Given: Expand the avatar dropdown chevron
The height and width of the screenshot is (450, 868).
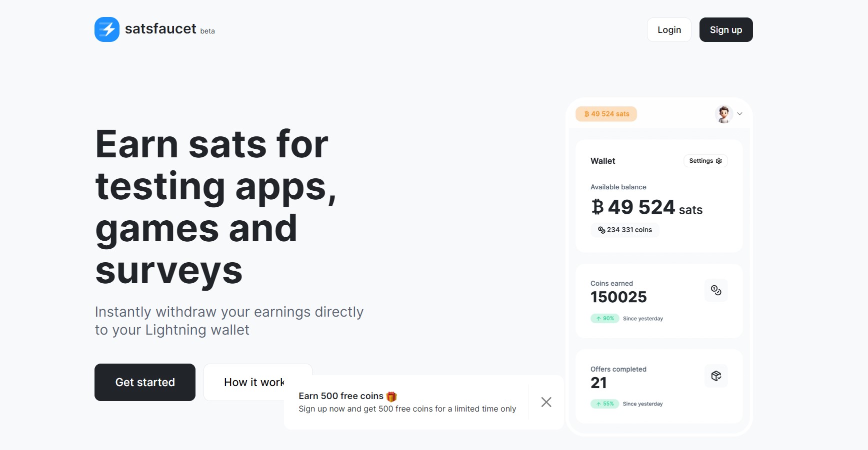Looking at the screenshot, I should (740, 114).
